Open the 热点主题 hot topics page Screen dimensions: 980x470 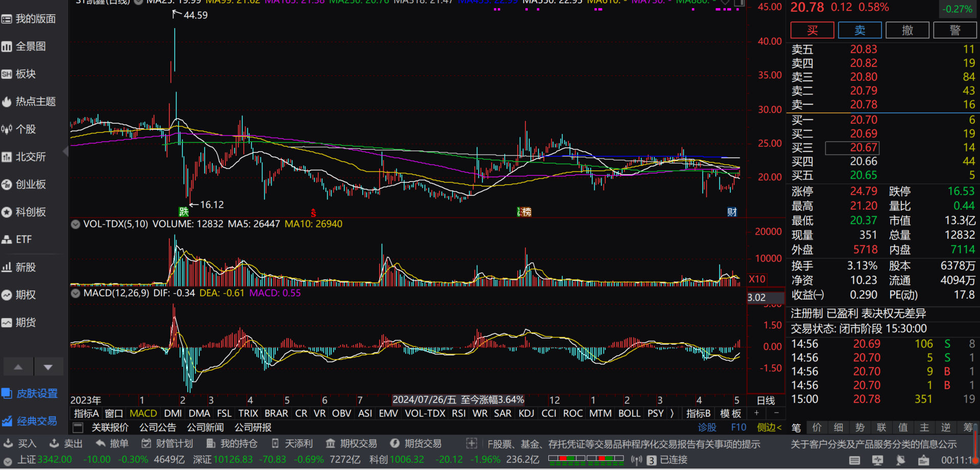pyautogui.click(x=29, y=102)
